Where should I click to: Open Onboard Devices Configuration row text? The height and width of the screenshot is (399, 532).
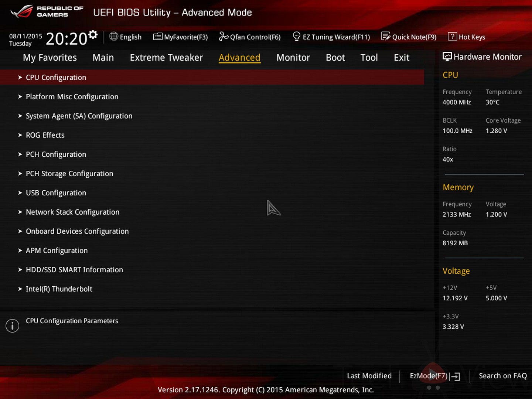point(77,231)
